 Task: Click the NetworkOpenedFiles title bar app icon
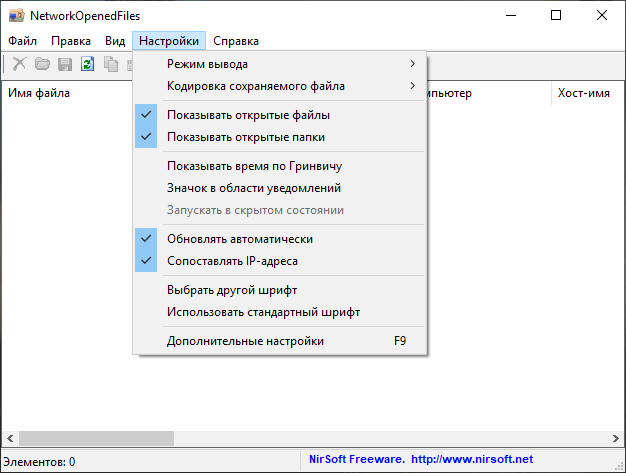click(16, 16)
